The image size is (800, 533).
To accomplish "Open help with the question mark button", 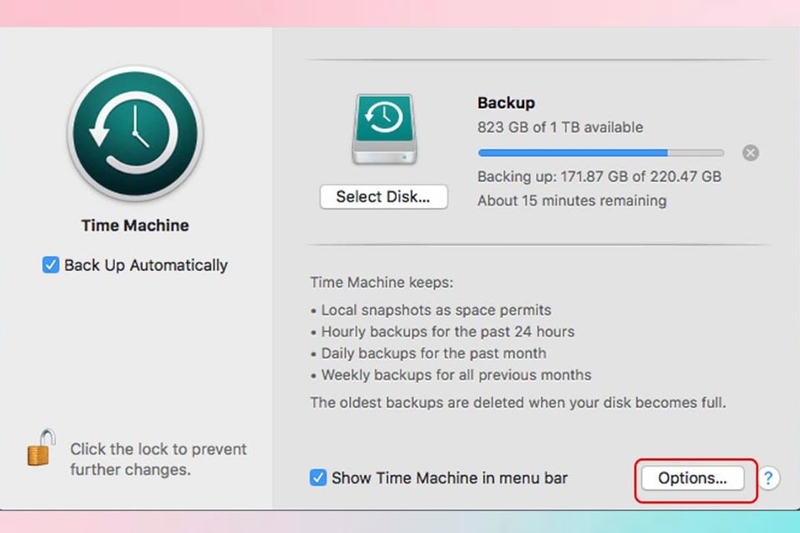I will (768, 478).
